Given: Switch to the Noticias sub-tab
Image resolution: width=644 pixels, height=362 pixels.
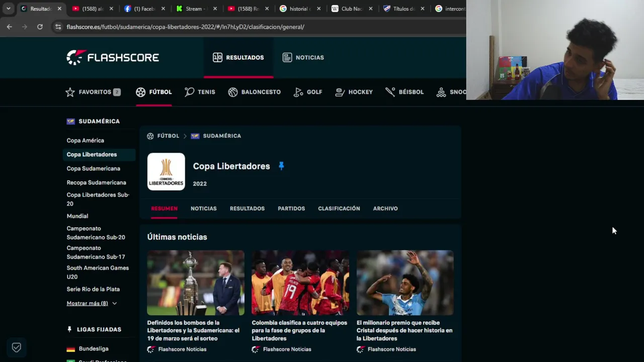Looking at the screenshot, I should [x=203, y=208].
